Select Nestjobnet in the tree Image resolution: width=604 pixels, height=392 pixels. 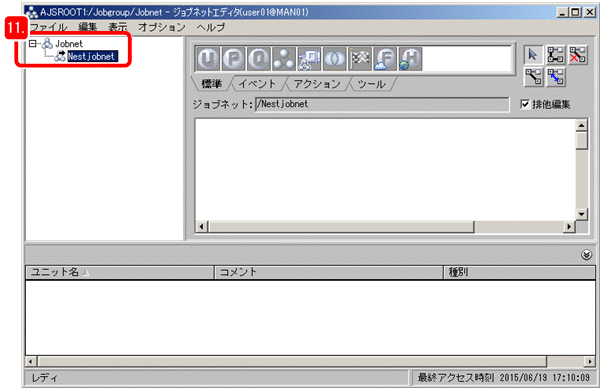point(92,56)
